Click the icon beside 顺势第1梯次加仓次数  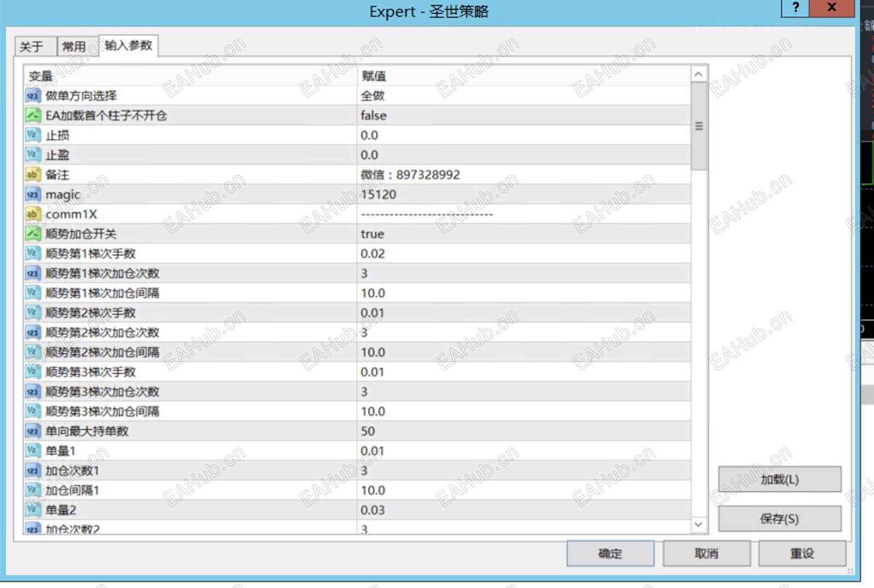(33, 273)
